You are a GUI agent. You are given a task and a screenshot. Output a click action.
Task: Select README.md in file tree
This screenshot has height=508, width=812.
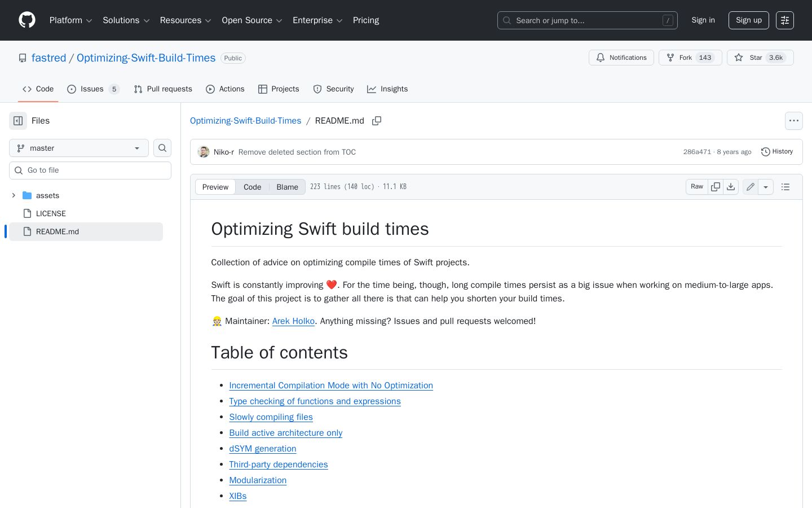tap(86, 231)
